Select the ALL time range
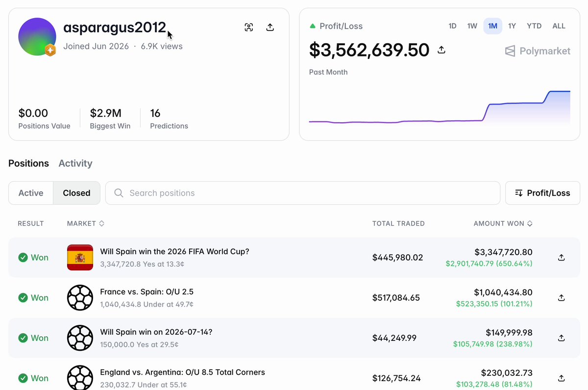Screen dimensions: 588x390 [x=559, y=26]
